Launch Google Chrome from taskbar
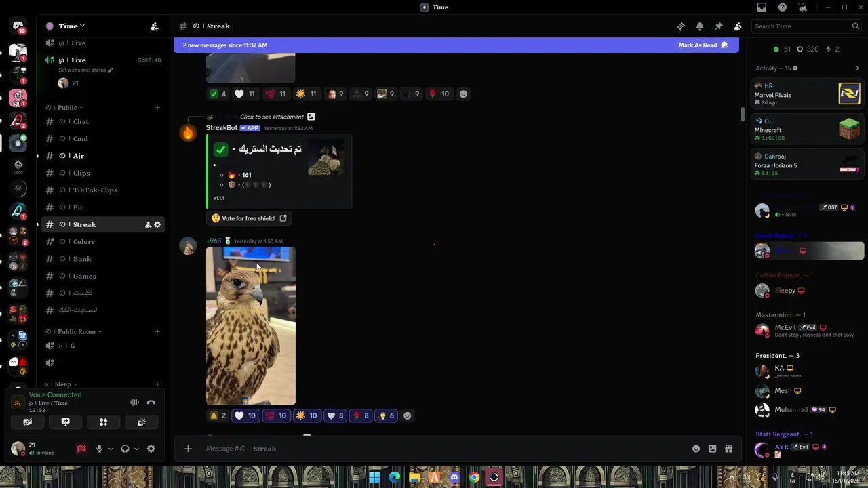 (x=474, y=477)
